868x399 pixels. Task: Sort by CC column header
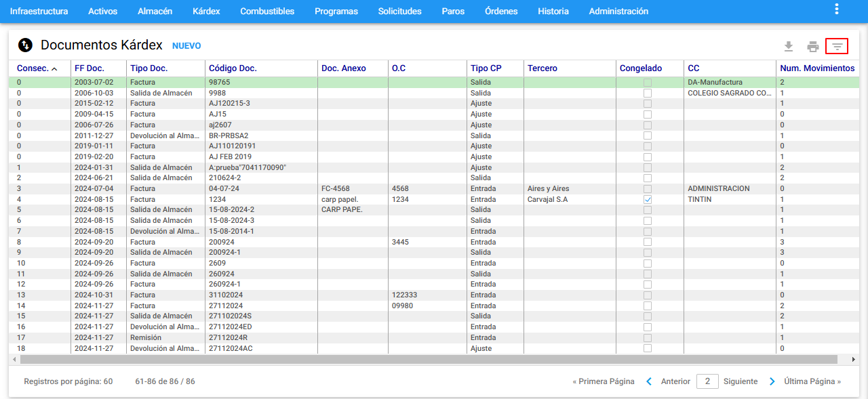pos(693,68)
